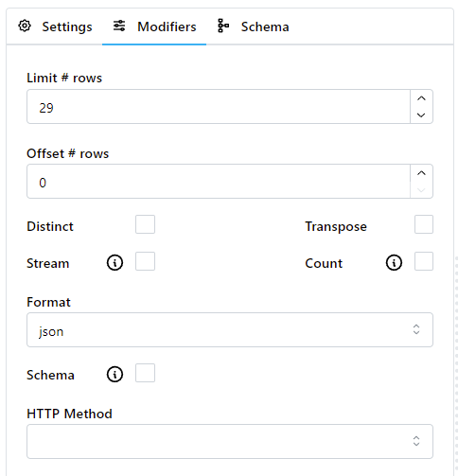Tick the Transpose checkbox
The height and width of the screenshot is (476, 458).
coord(424,224)
